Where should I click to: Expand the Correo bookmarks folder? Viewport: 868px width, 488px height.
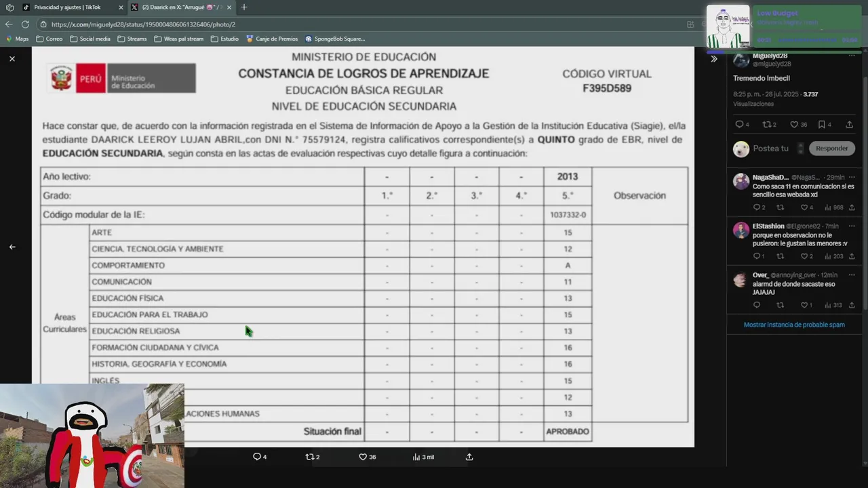pos(49,39)
